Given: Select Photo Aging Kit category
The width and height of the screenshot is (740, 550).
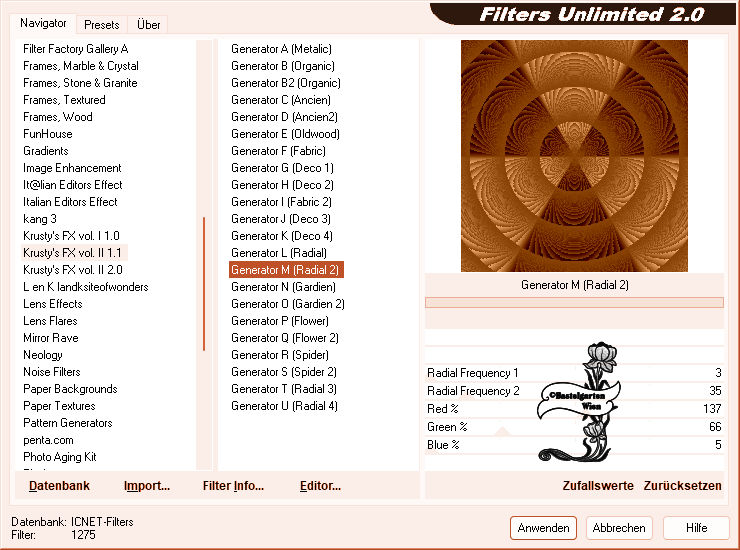Looking at the screenshot, I should pos(59,457).
